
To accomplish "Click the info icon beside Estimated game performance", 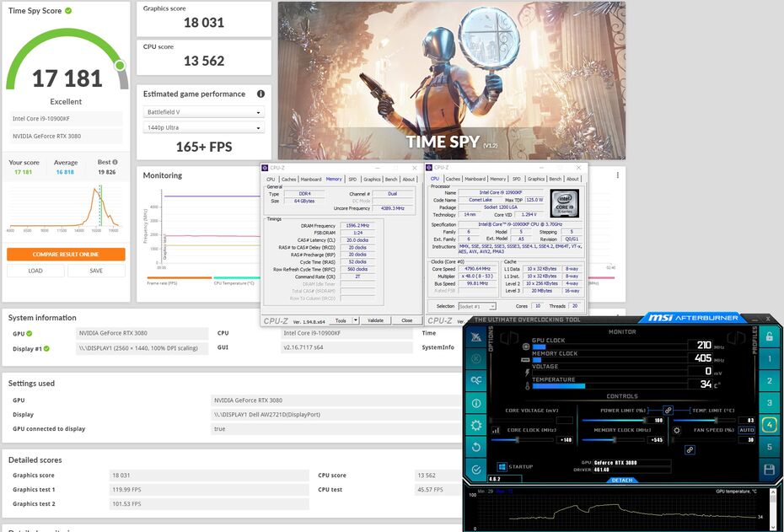I will coord(260,94).
